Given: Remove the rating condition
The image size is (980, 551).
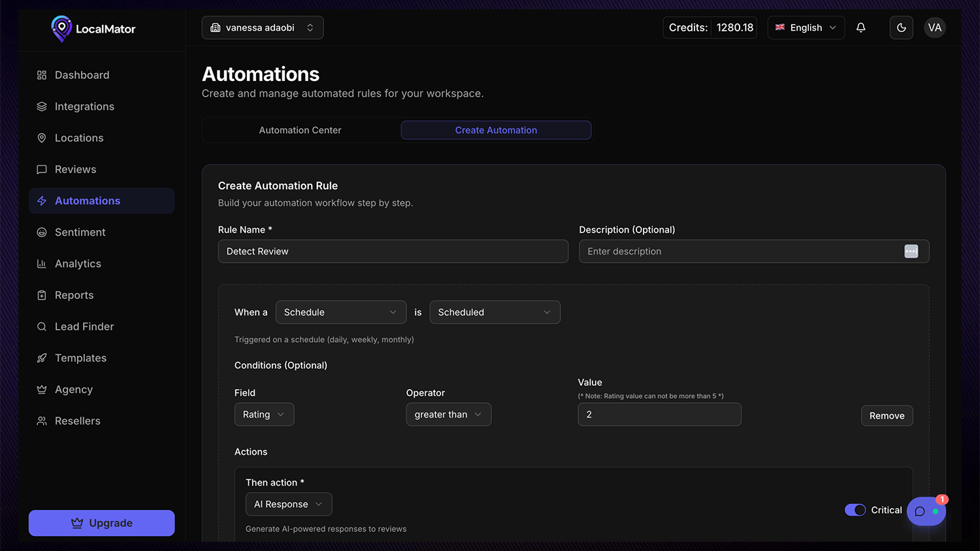Looking at the screenshot, I should click(x=886, y=416).
